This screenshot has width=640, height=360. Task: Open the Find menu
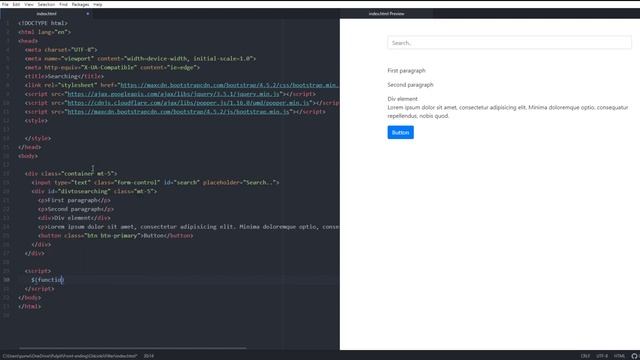(63, 4)
